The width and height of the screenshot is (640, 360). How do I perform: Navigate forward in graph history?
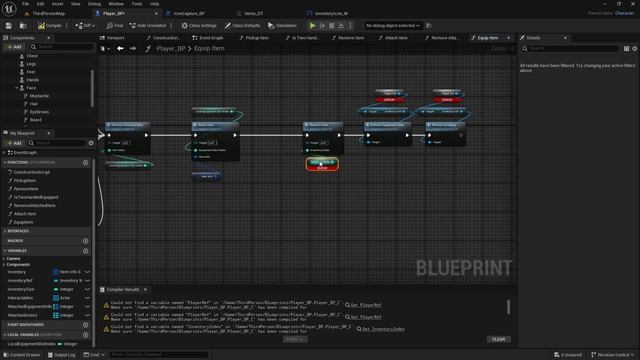click(x=133, y=48)
